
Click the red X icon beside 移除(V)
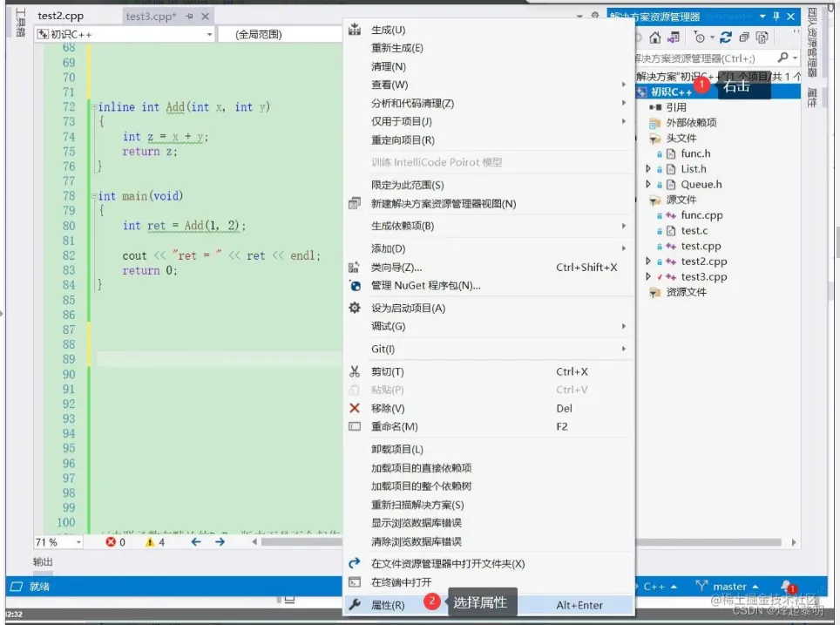tap(354, 408)
